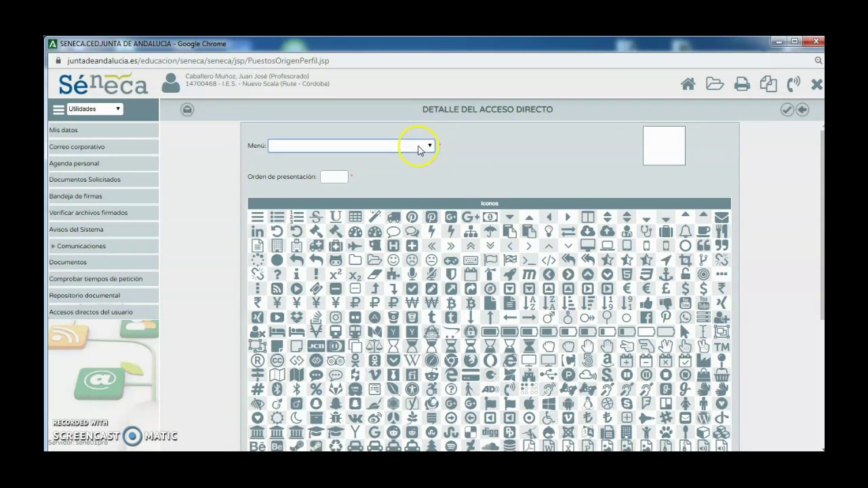
Task: Return using the back arrow button
Action: pos(802,109)
